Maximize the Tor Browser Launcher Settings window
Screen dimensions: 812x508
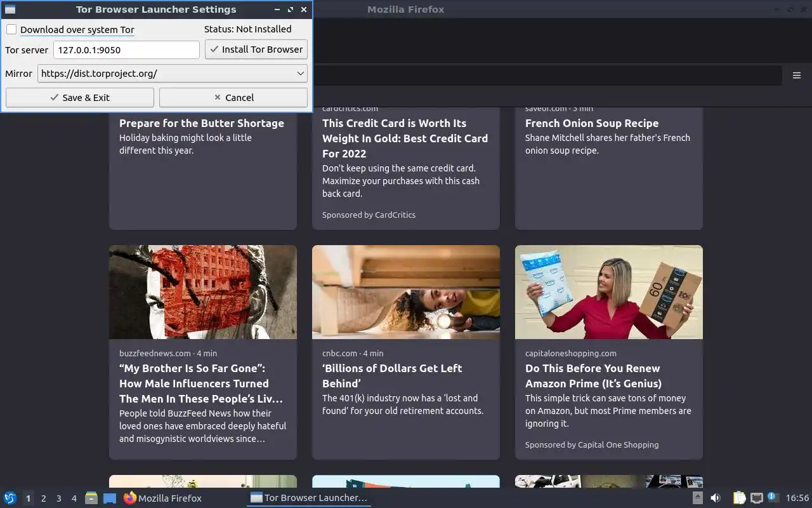291,10
